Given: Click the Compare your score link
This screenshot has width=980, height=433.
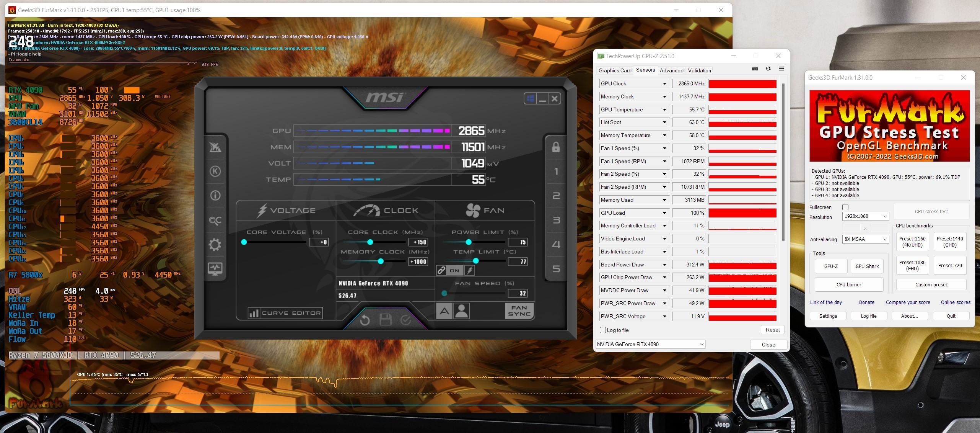Looking at the screenshot, I should coord(908,302).
